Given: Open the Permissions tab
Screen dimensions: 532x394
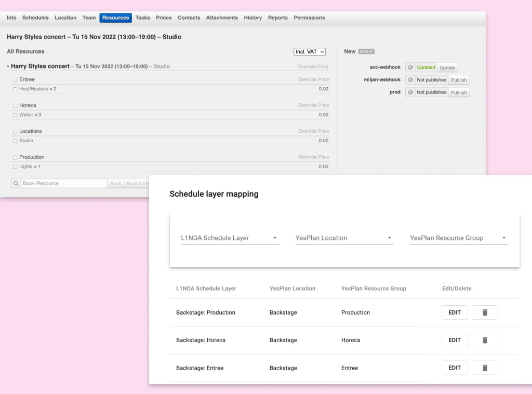Looking at the screenshot, I should click(x=309, y=18).
